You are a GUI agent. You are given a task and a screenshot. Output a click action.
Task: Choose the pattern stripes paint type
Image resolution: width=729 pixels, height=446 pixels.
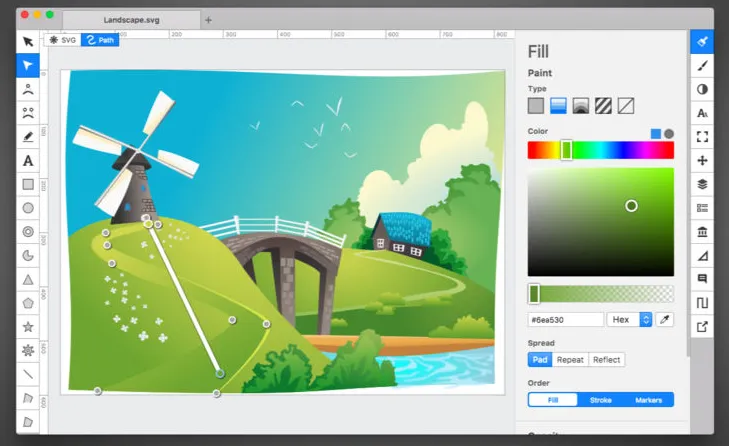tap(603, 106)
